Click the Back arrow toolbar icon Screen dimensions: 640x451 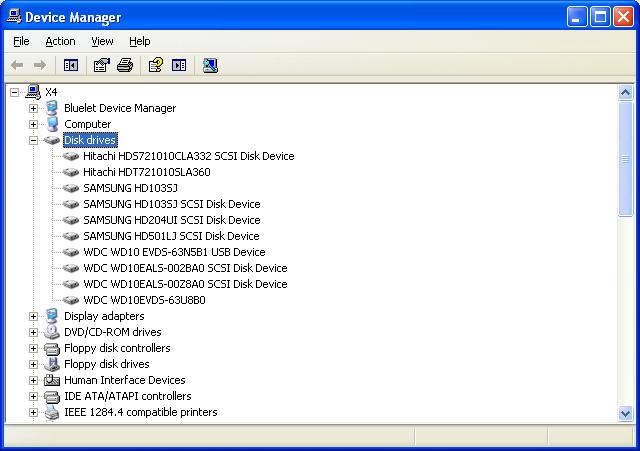click(17, 65)
